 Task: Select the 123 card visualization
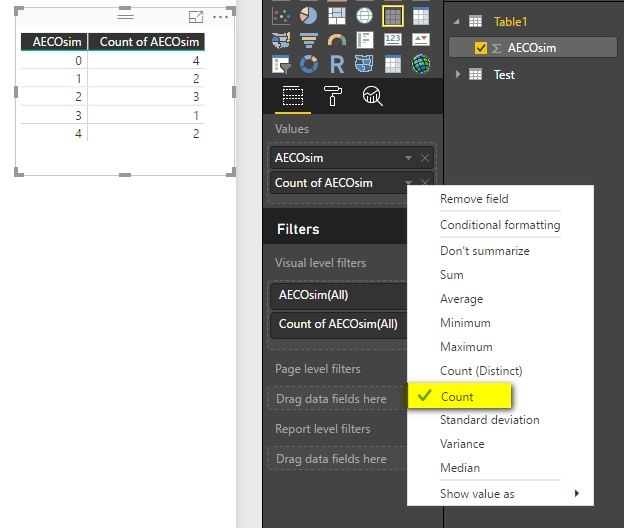pos(393,40)
